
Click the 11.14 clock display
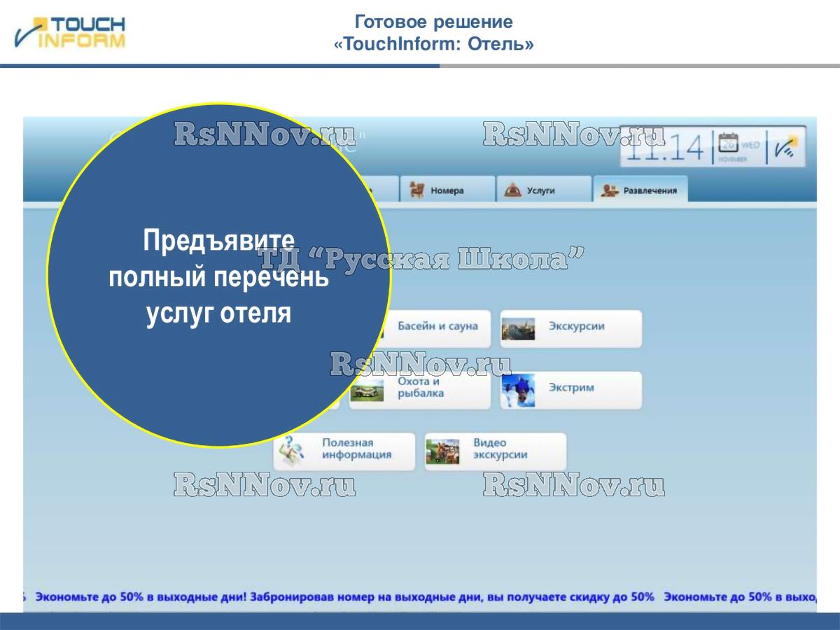pyautogui.click(x=665, y=148)
